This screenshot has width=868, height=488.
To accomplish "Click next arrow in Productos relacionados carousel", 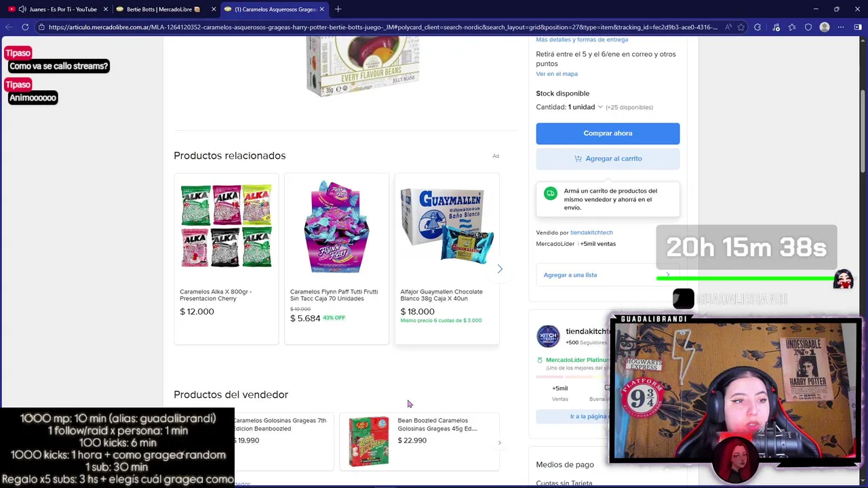I will point(500,269).
